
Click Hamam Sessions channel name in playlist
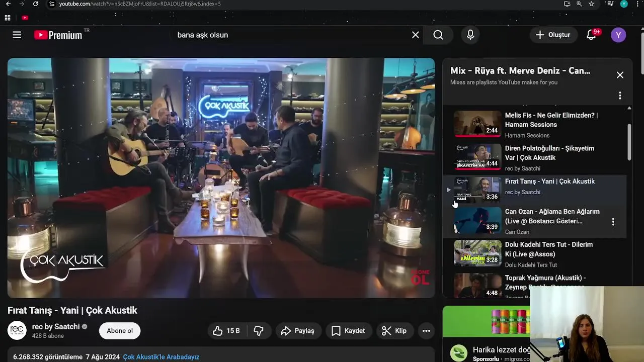[x=527, y=136]
